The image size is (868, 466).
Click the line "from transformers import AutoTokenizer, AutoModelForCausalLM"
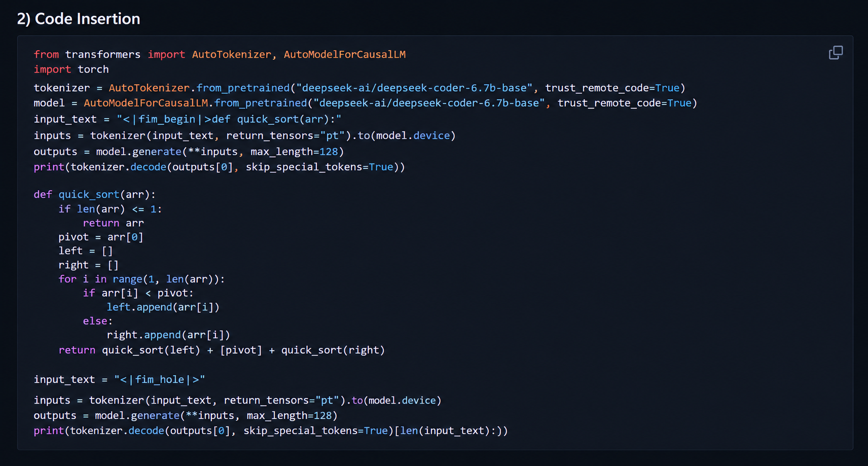[x=220, y=54]
